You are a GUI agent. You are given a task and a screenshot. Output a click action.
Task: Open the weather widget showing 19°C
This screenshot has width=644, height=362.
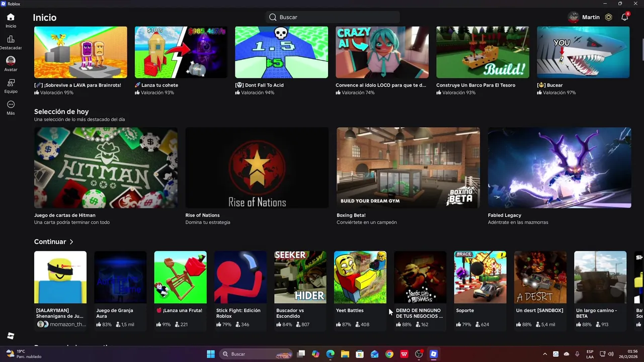[25, 354]
